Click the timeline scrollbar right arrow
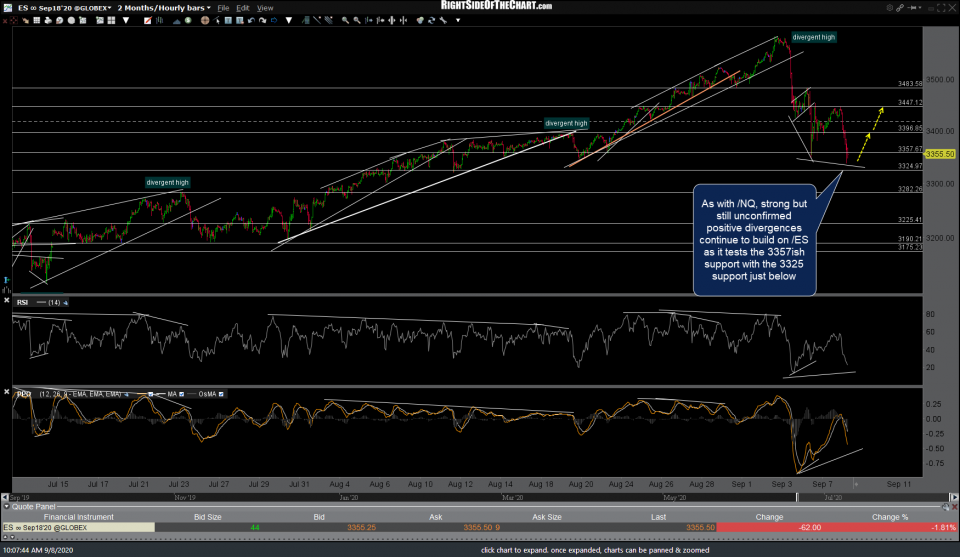The image size is (960, 557). (954, 498)
